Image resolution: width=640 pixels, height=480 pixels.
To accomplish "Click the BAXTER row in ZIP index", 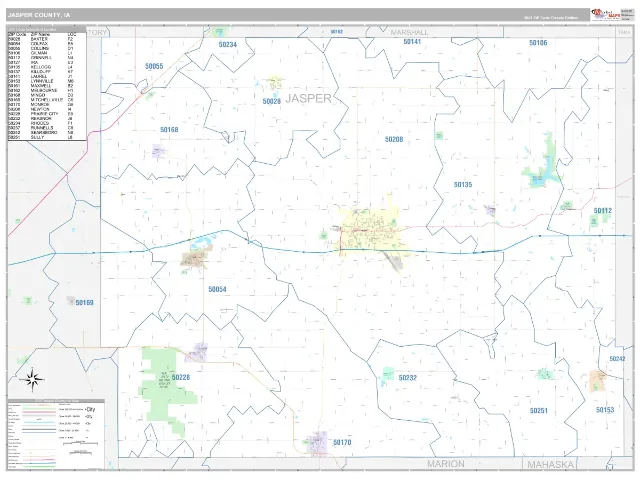I will click(41, 39).
